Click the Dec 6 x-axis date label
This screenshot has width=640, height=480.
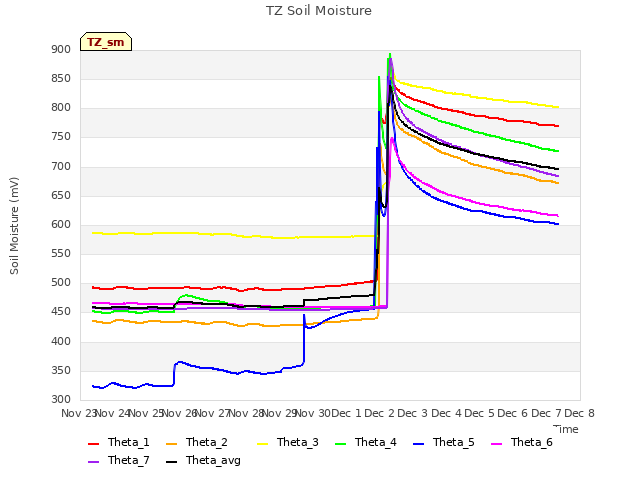click(x=513, y=413)
